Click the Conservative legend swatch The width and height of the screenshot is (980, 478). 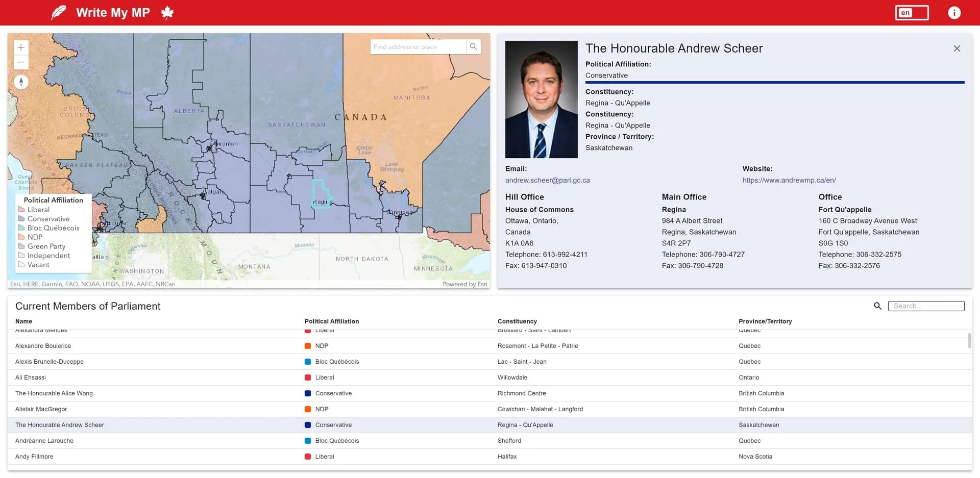tap(21, 218)
